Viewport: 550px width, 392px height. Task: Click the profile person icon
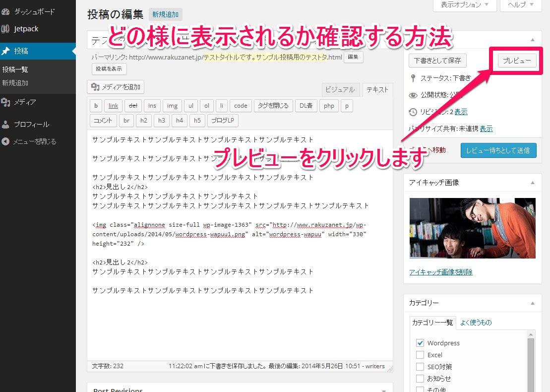coord(5,124)
